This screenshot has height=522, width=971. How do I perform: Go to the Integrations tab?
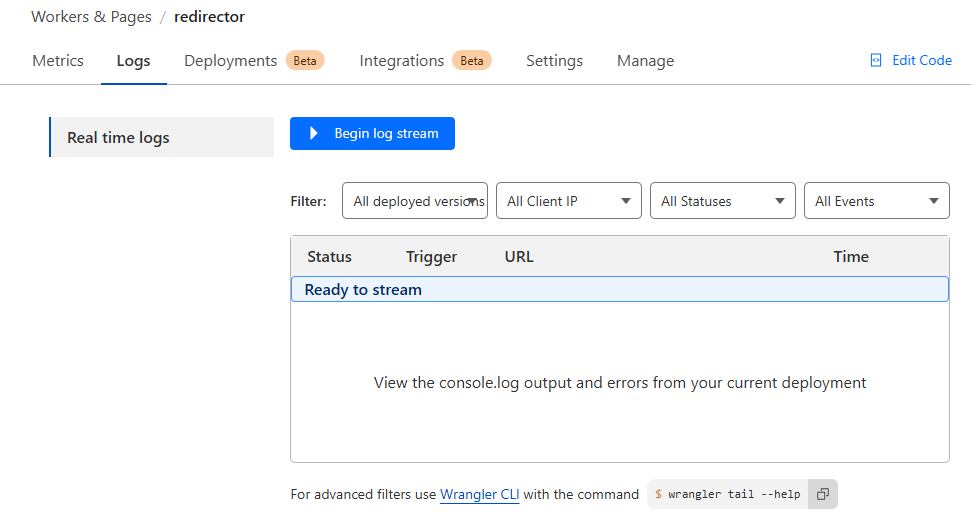pyautogui.click(x=401, y=61)
